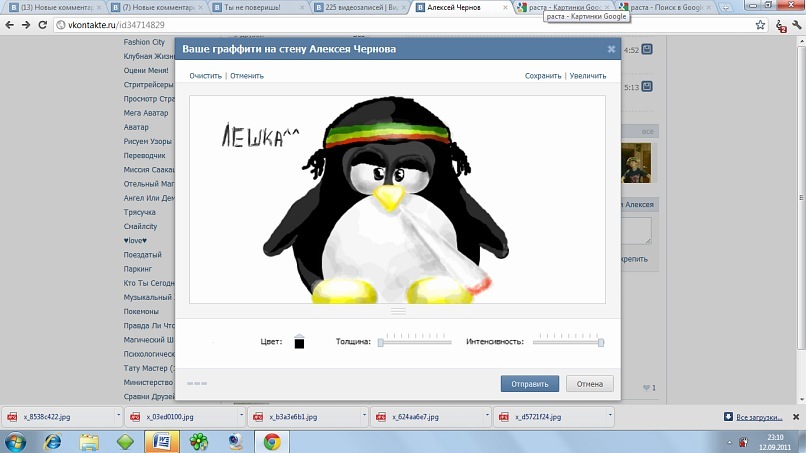
Task: Click the Интенсивность intensity slider handle
Action: click(601, 342)
